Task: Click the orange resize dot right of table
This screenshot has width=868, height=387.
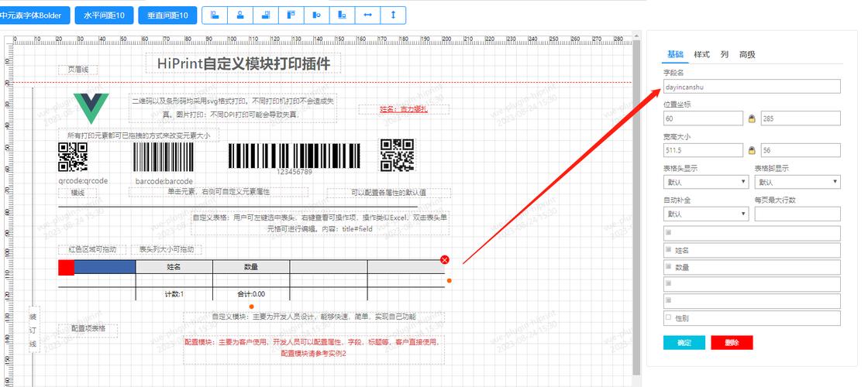Action: pyautogui.click(x=449, y=281)
